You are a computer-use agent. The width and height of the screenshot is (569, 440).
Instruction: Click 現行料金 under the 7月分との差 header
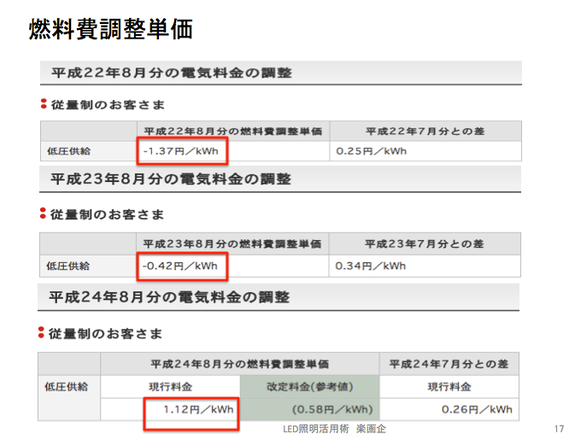[449, 387]
